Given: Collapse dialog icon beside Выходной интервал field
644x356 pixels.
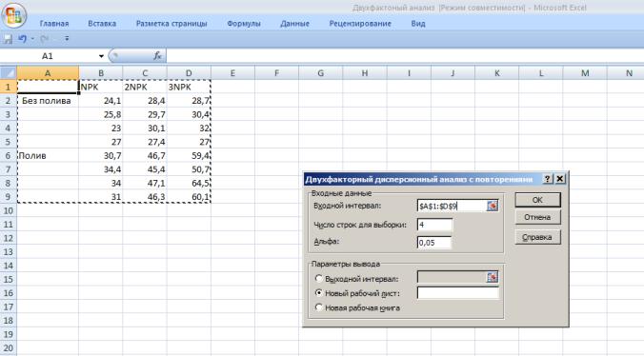Looking at the screenshot, I should click(x=492, y=278).
